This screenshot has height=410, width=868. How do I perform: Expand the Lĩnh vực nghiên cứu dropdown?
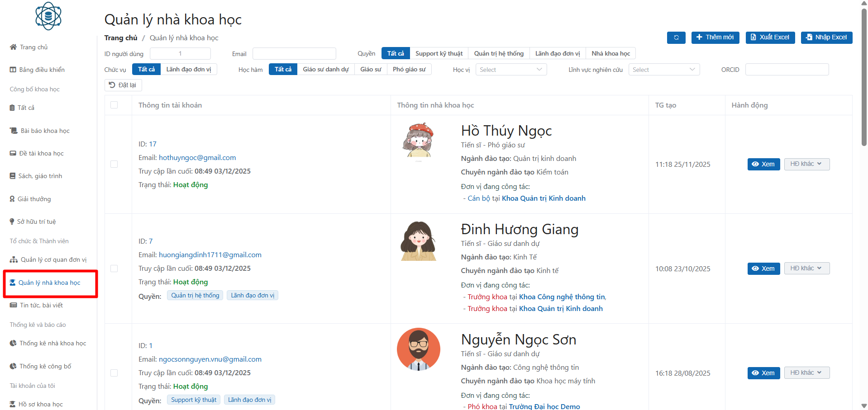pos(663,70)
